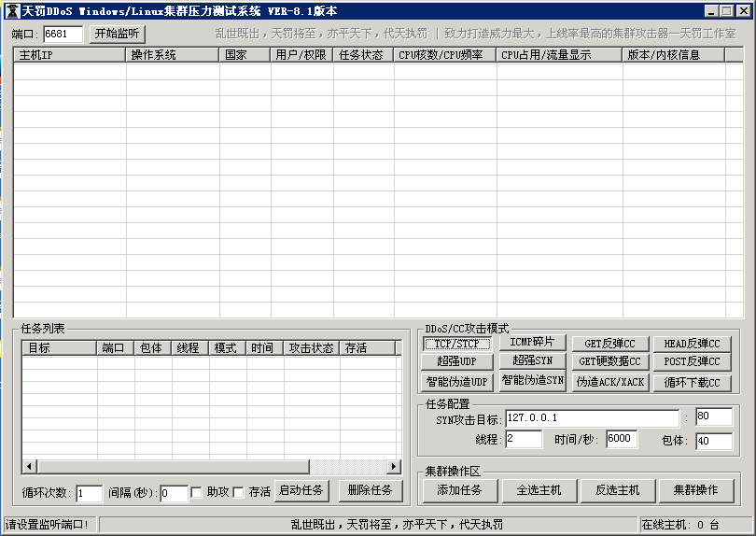Select the GET反弹CC mode button
The width and height of the screenshot is (756, 536).
coord(610,344)
